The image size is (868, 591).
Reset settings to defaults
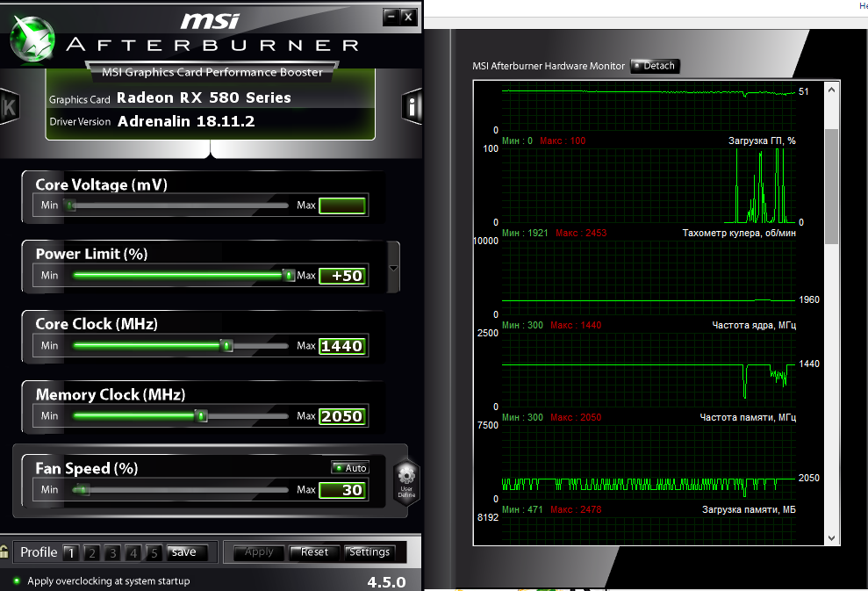(314, 552)
